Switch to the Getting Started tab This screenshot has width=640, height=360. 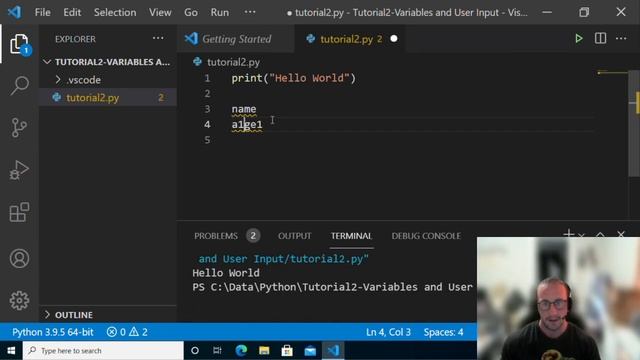coord(236,39)
